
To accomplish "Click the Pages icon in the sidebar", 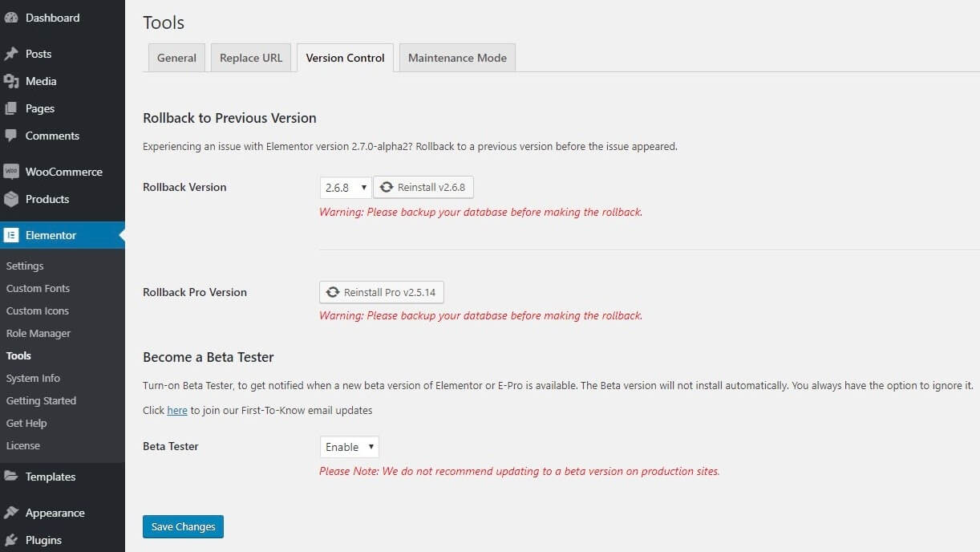I will (x=13, y=108).
